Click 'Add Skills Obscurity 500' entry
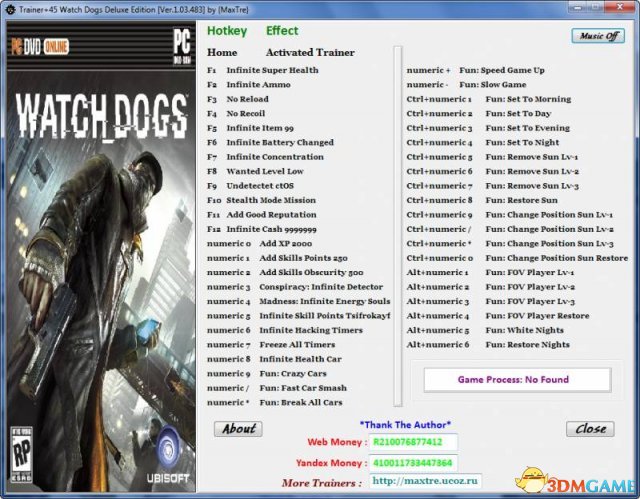This screenshot has height=499, width=640. (x=311, y=273)
